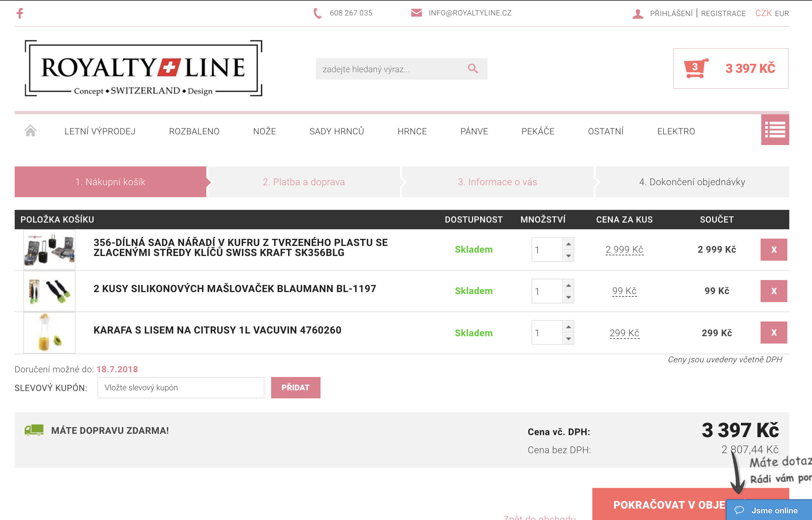
Task: Go to homepage via house icon
Action: 31,131
